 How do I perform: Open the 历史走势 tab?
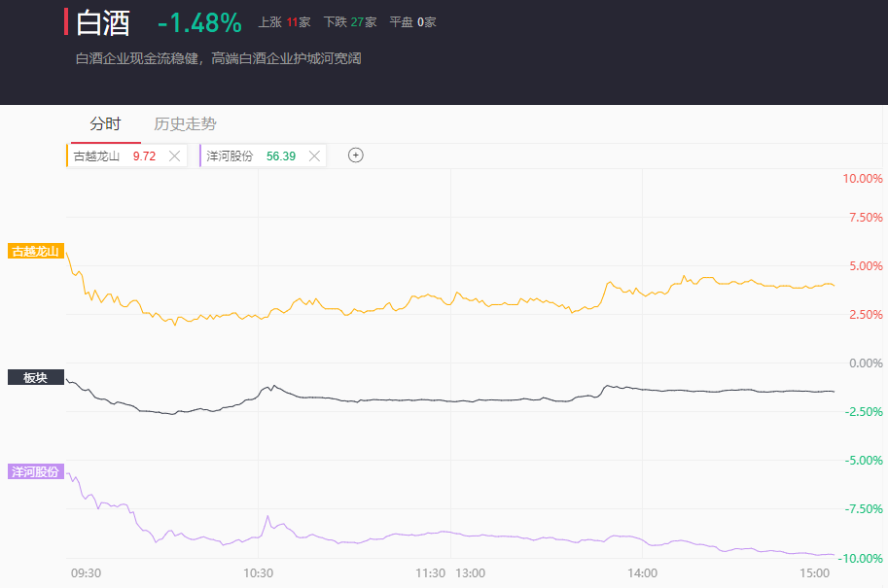(185, 123)
